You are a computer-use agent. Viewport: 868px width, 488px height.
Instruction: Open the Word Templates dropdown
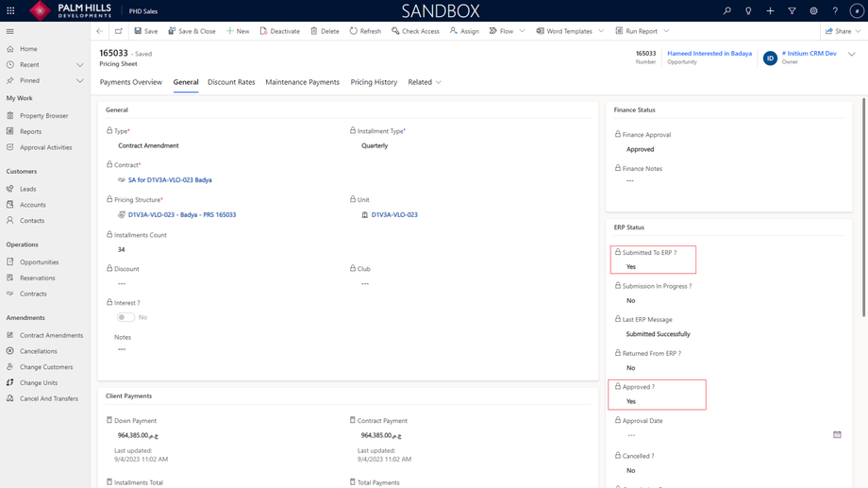[x=601, y=31]
